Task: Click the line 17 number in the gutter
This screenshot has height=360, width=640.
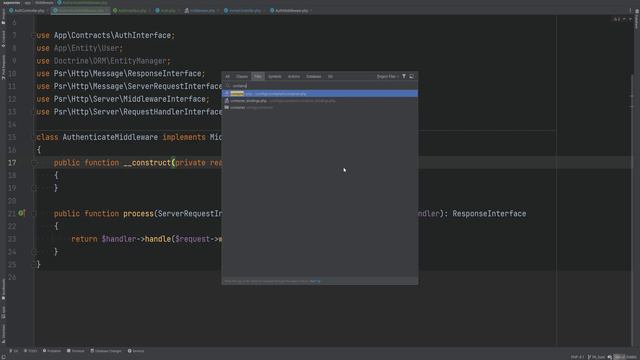Action: click(x=12, y=162)
